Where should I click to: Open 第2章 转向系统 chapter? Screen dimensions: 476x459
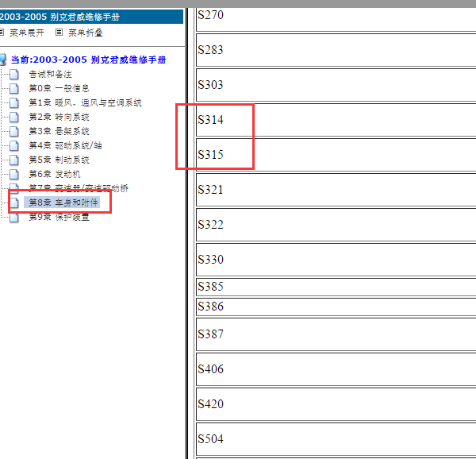click(x=59, y=117)
